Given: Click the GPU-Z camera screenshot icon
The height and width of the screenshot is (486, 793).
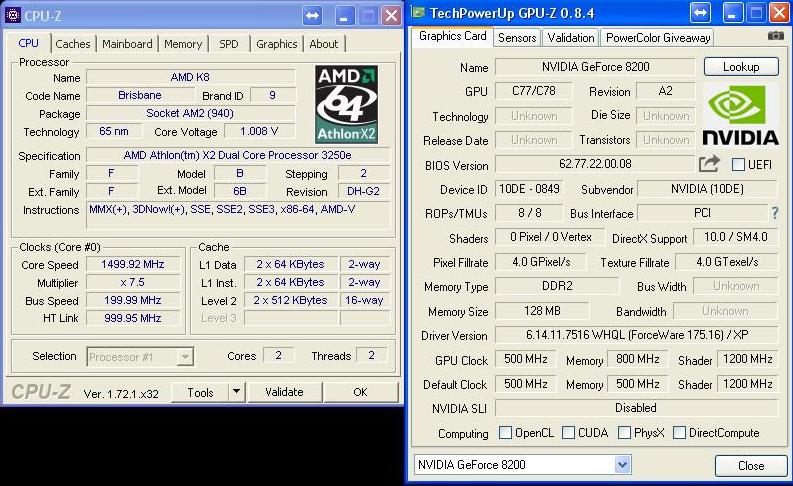Looking at the screenshot, I should 775,36.
